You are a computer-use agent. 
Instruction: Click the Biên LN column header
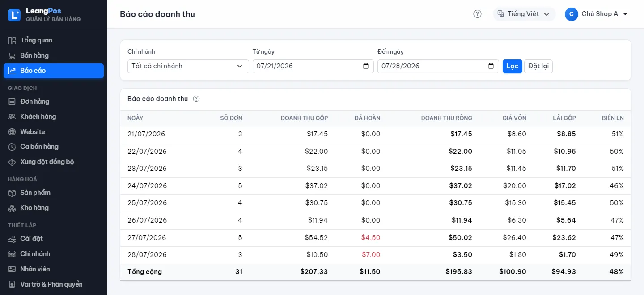[x=613, y=118]
